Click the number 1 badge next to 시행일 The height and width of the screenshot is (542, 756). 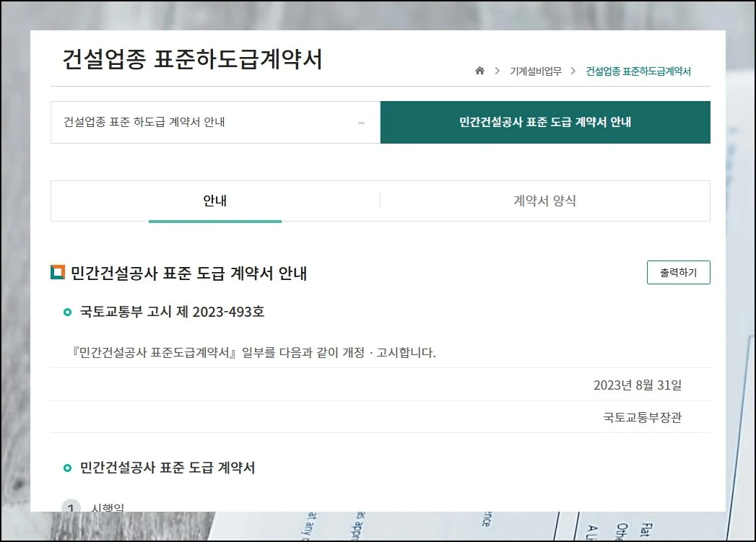71,507
